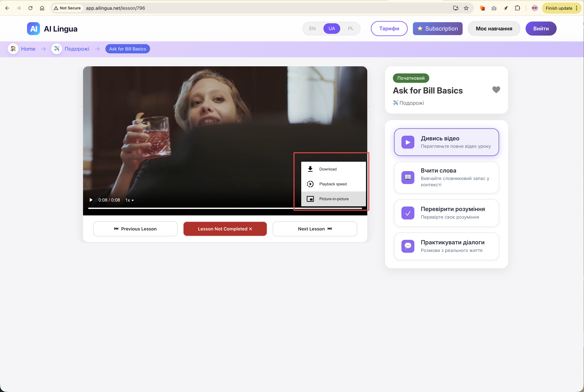Click the install app icon in address bar
The image size is (584, 392).
pyautogui.click(x=455, y=8)
